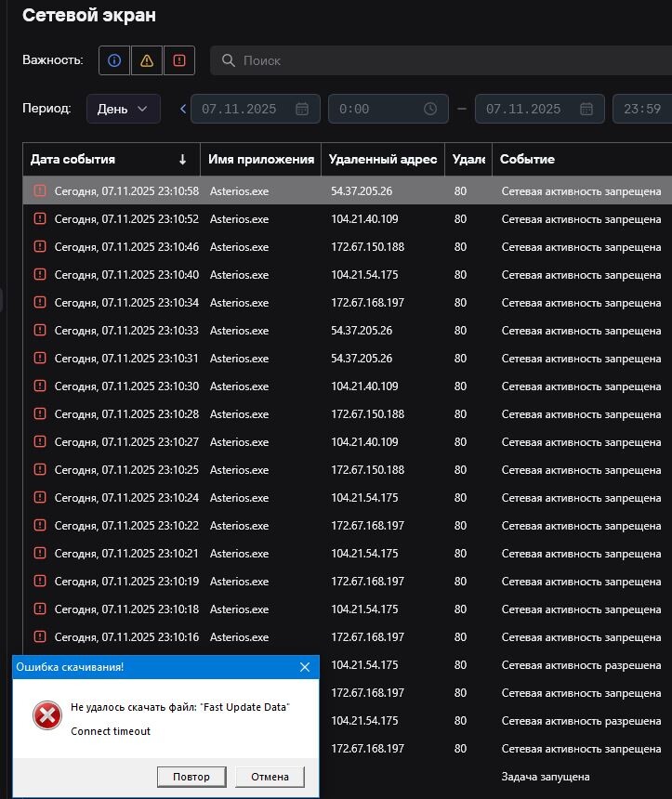Select the row with address 104.21.40.109 at 23:10:52
This screenshot has width=672, height=799.
pos(364,219)
